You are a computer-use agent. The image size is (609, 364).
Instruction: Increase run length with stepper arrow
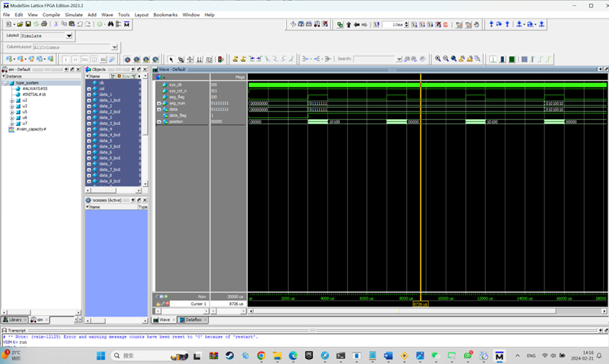pyautogui.click(x=406, y=23)
